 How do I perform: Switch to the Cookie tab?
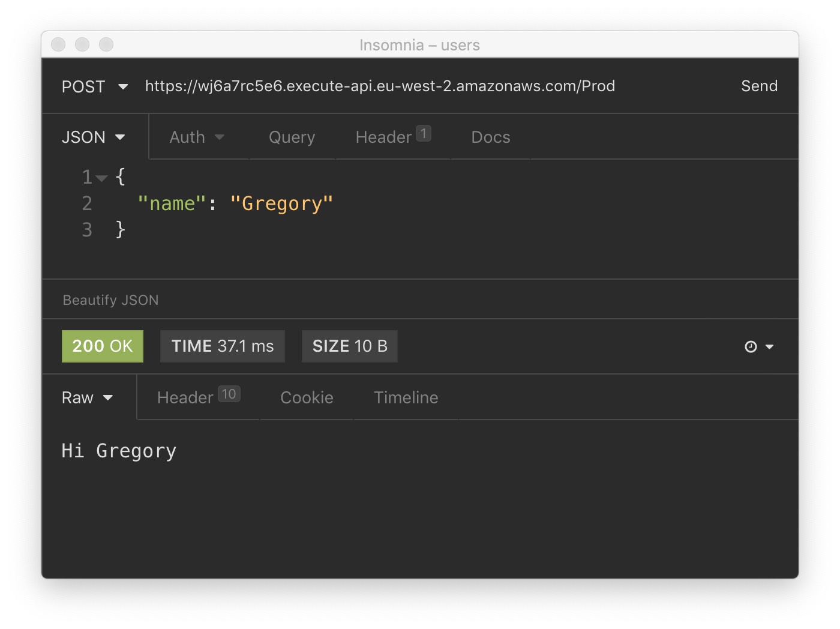(x=306, y=397)
